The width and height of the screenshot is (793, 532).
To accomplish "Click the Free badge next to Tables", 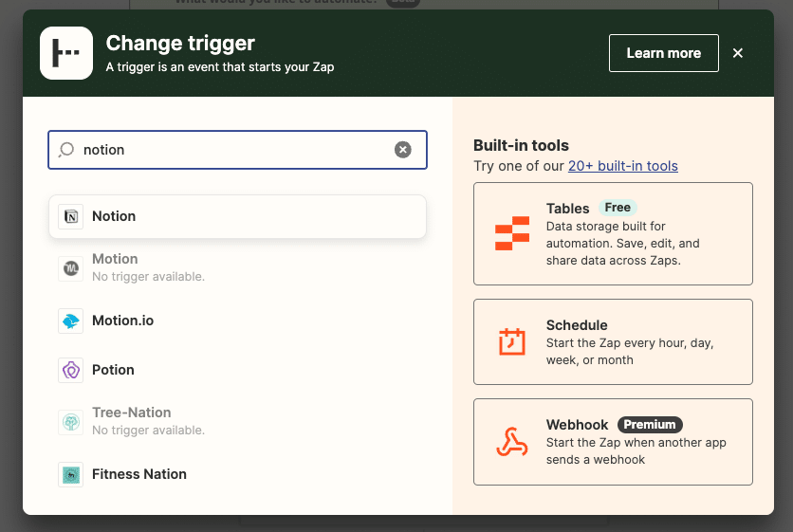I will tap(618, 208).
